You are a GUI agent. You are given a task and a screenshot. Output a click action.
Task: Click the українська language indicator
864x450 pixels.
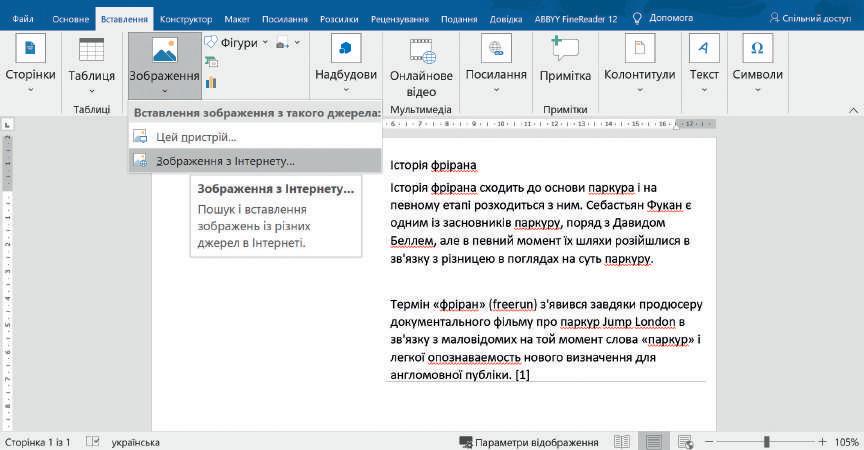136,442
